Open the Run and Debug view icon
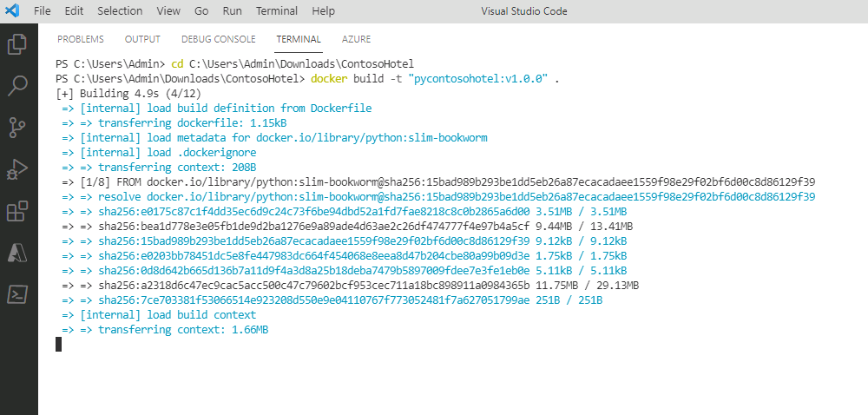Image resolution: width=868 pixels, height=415 pixels. [x=17, y=169]
